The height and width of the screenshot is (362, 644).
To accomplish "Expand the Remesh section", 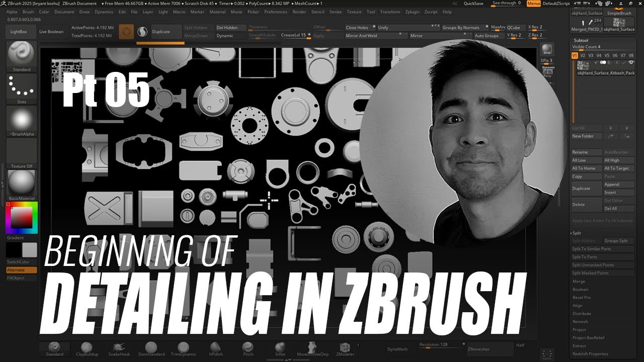I will click(x=580, y=322).
